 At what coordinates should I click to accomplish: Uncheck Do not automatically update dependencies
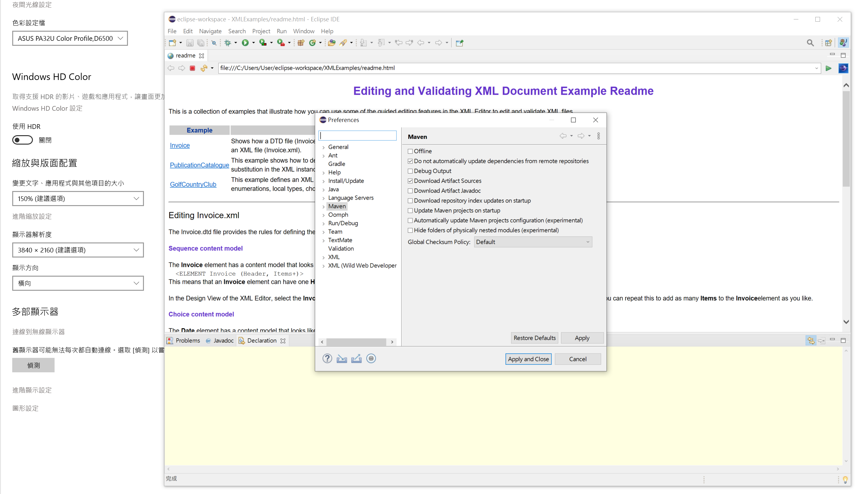point(410,161)
